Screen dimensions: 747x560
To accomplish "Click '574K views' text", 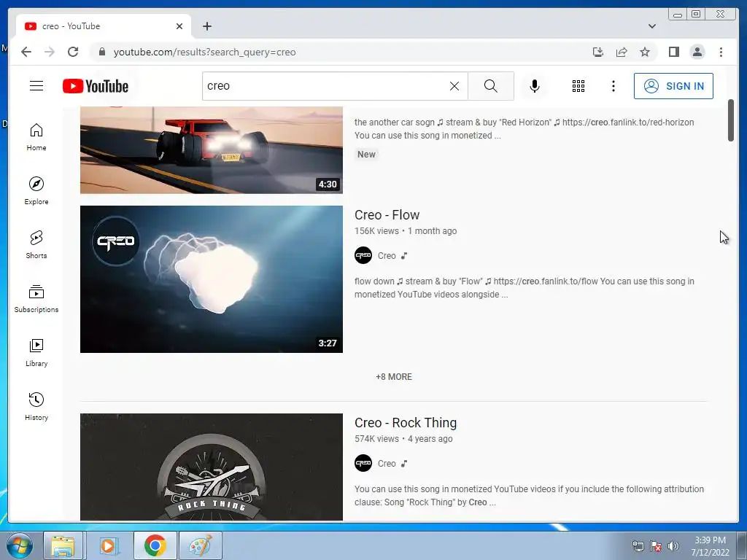I will [376, 438].
